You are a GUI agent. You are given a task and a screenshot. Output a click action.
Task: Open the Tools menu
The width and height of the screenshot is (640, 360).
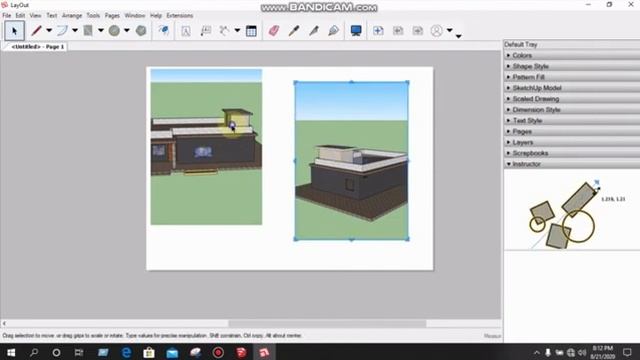(x=93, y=16)
